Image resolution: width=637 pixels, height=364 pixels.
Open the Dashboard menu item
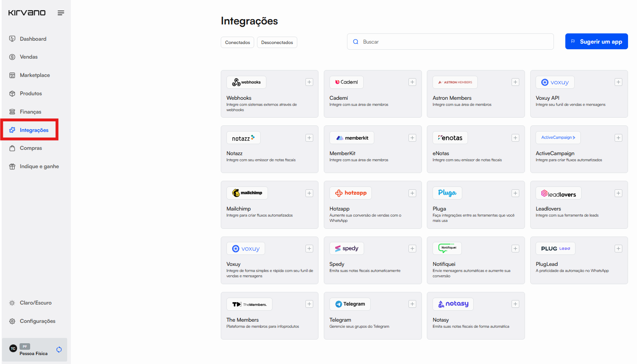click(x=33, y=39)
